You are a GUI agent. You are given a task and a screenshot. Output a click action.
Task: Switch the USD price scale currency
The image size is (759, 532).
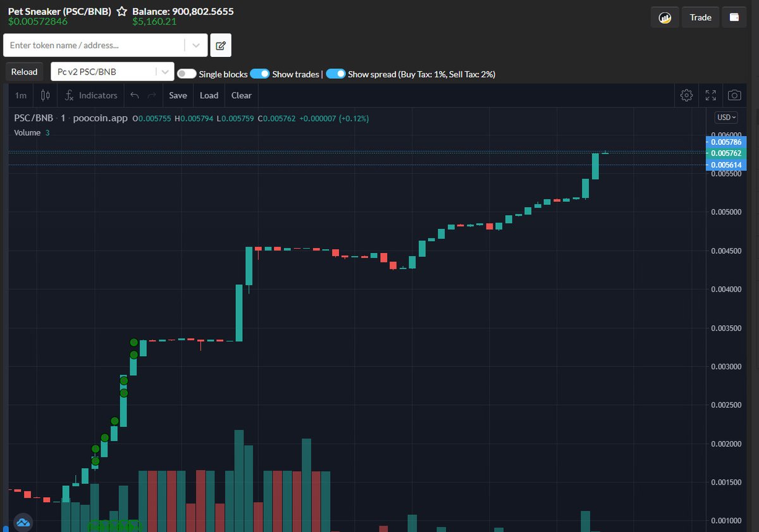click(x=726, y=118)
